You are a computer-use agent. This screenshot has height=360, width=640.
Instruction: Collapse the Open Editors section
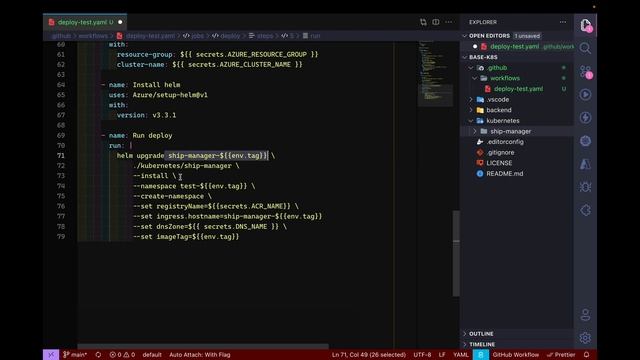pos(464,36)
